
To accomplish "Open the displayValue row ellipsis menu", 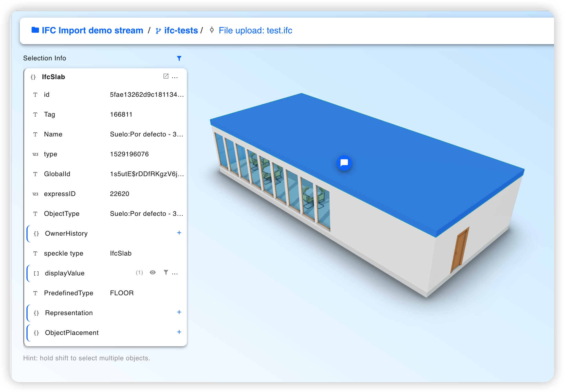I will click(x=175, y=273).
